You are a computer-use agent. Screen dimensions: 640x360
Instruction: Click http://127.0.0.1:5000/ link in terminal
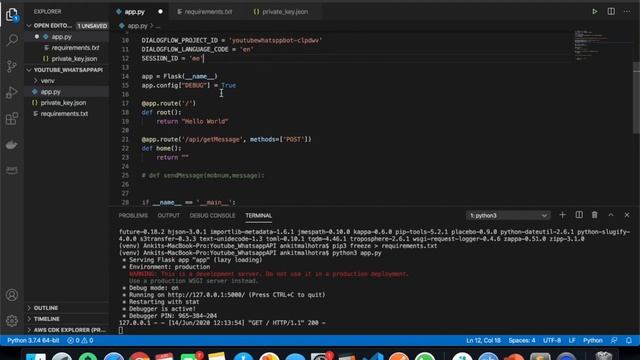coord(206,295)
